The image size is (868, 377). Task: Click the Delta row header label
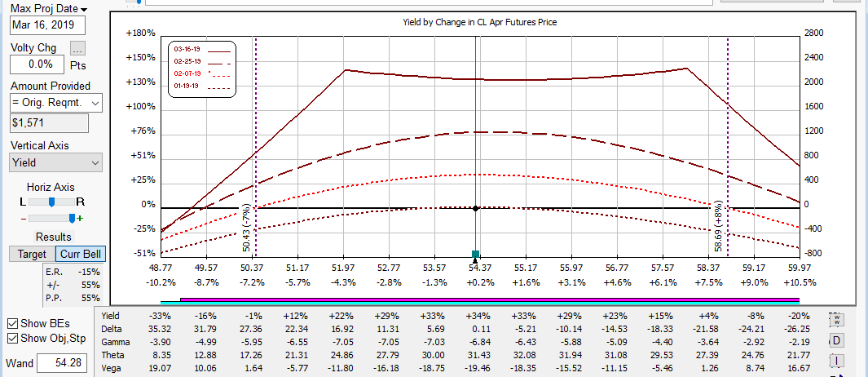pos(110,329)
